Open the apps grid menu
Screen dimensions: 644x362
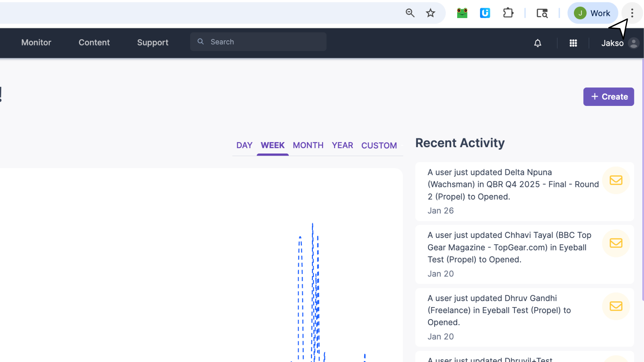click(x=573, y=43)
